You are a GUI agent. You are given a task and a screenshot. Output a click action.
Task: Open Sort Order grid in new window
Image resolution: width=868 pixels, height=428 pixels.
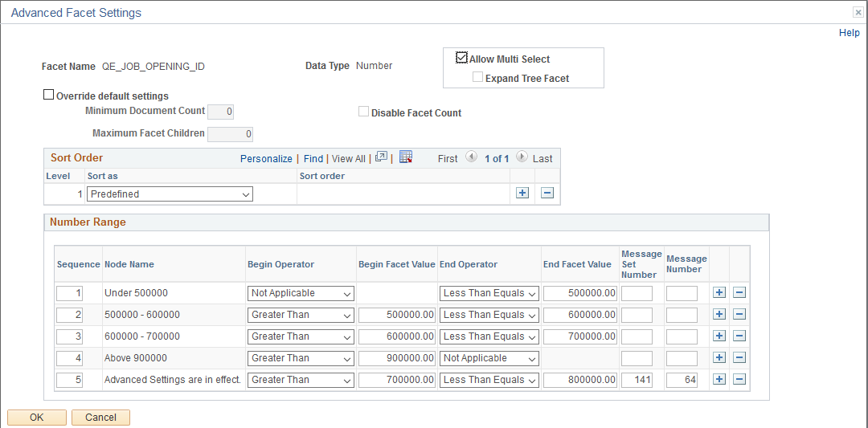[x=381, y=157]
